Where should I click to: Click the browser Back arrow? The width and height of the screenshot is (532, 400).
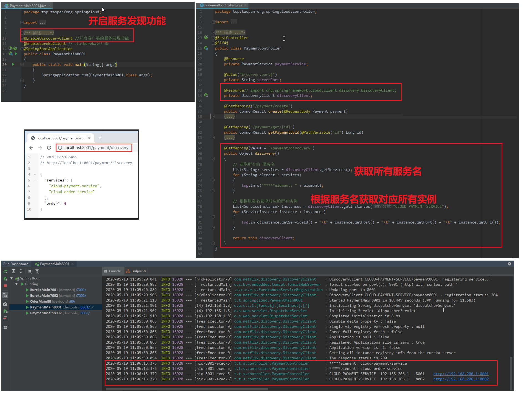31,148
